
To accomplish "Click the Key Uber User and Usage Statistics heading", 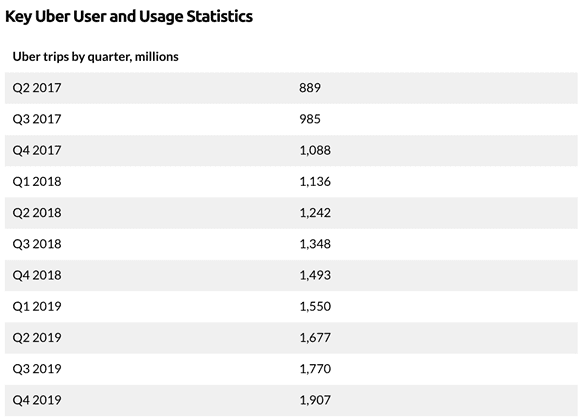I will [129, 17].
